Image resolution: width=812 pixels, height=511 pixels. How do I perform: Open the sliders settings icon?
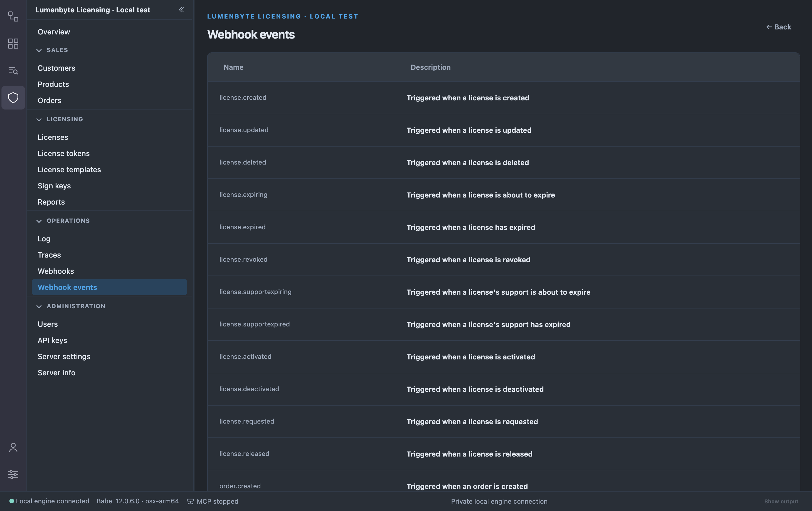pos(13,474)
